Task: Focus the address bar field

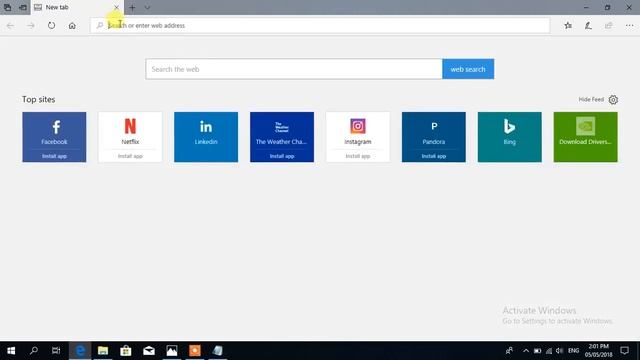Action: coord(320,25)
